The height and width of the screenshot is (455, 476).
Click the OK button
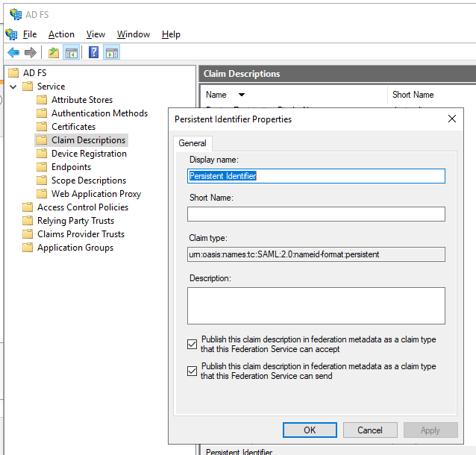click(310, 430)
